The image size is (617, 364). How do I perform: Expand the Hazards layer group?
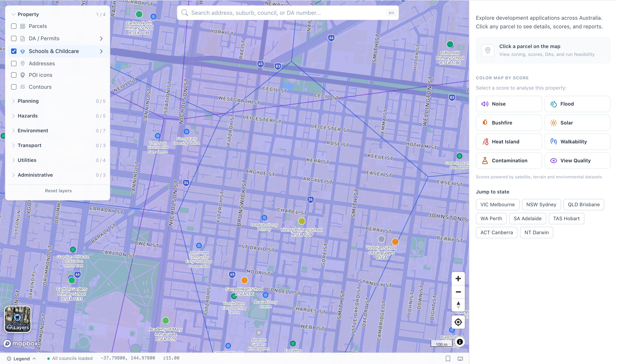coord(58,116)
